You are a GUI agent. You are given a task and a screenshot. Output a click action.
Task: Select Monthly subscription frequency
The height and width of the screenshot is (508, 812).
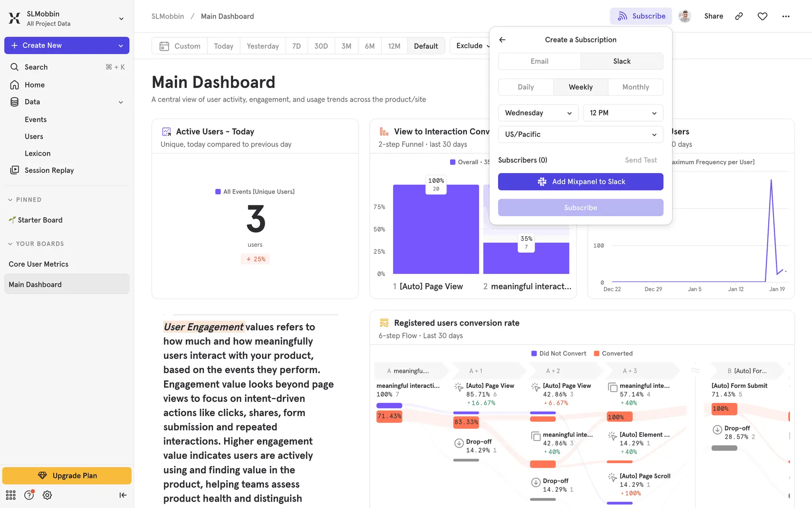tap(635, 87)
